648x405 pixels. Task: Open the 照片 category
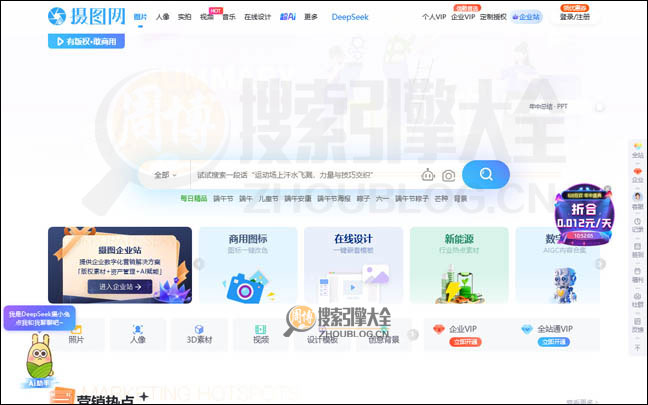tap(76, 334)
